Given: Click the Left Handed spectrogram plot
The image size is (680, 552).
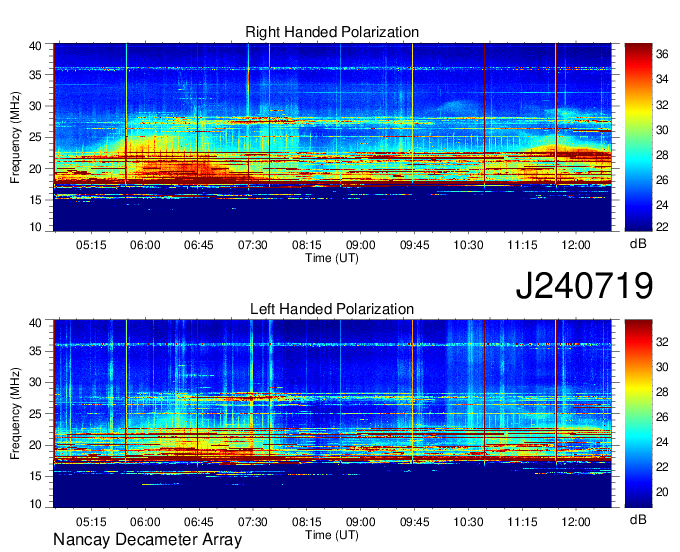Looking at the screenshot, I should (x=333, y=414).
